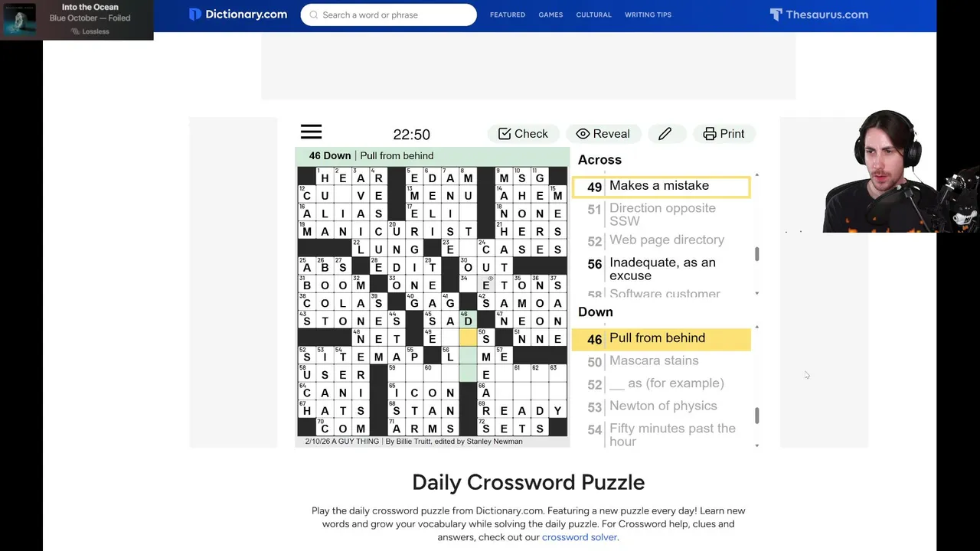Click the Featured navigation item

point(508,15)
